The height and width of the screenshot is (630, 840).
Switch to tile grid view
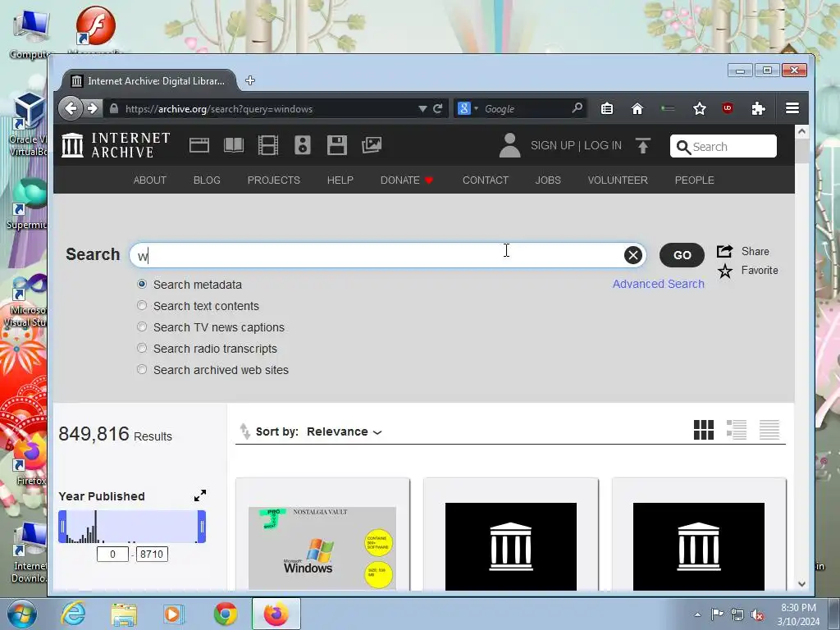coord(703,430)
